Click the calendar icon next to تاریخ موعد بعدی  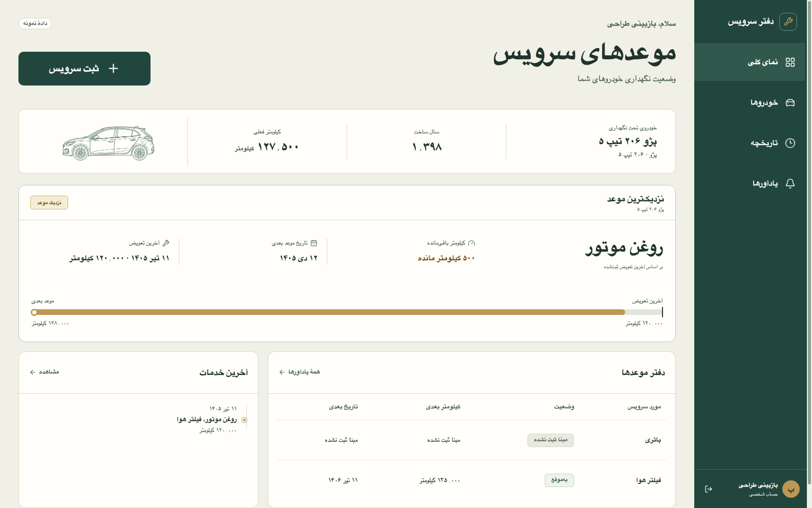[314, 243]
